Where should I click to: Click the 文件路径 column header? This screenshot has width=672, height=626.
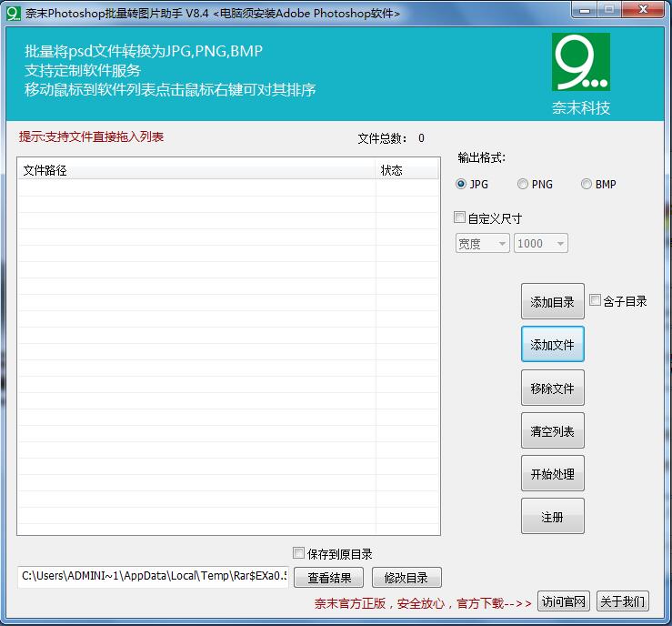point(196,170)
